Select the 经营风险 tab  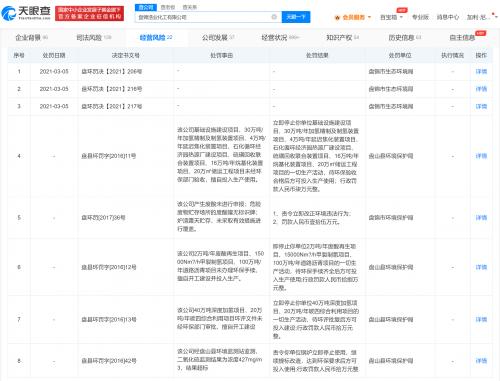coord(156,38)
